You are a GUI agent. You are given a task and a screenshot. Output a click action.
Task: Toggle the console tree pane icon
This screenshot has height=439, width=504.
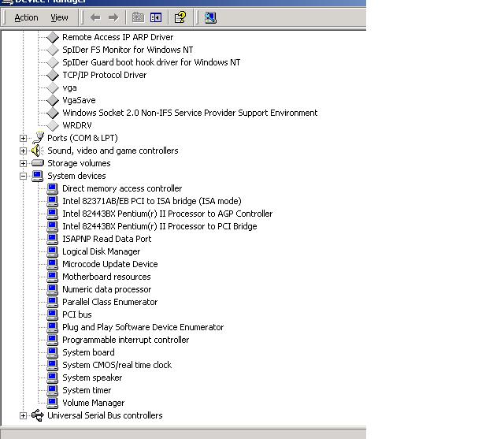click(156, 17)
